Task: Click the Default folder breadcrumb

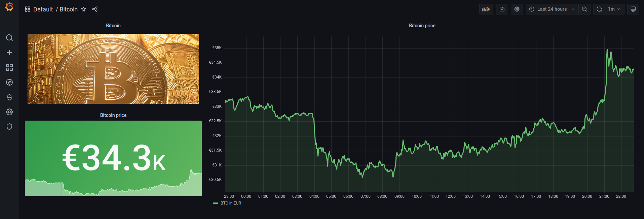Action: [43, 9]
